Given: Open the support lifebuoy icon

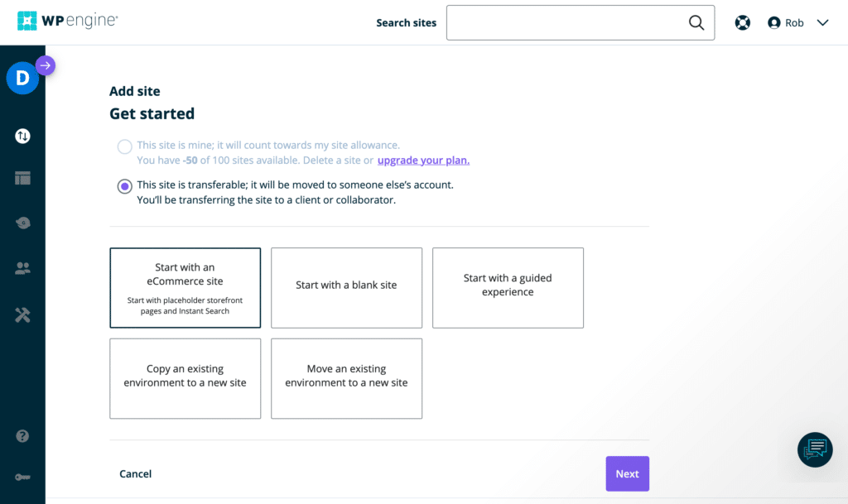Looking at the screenshot, I should pyautogui.click(x=742, y=22).
